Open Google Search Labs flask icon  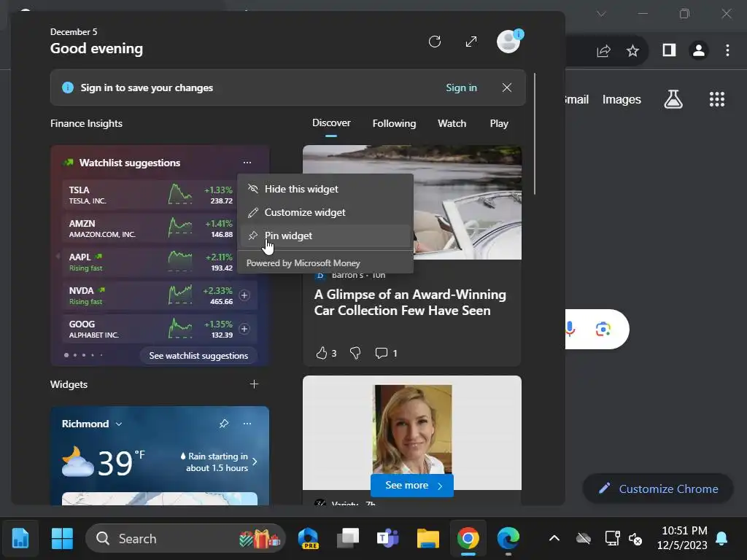pos(673,99)
